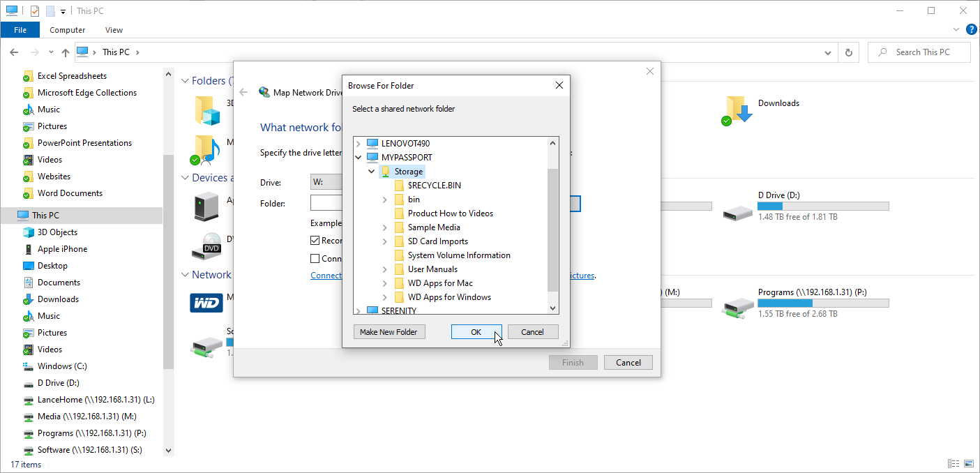Open the Help question mark icon
The width and height of the screenshot is (980, 473).
(971, 29)
